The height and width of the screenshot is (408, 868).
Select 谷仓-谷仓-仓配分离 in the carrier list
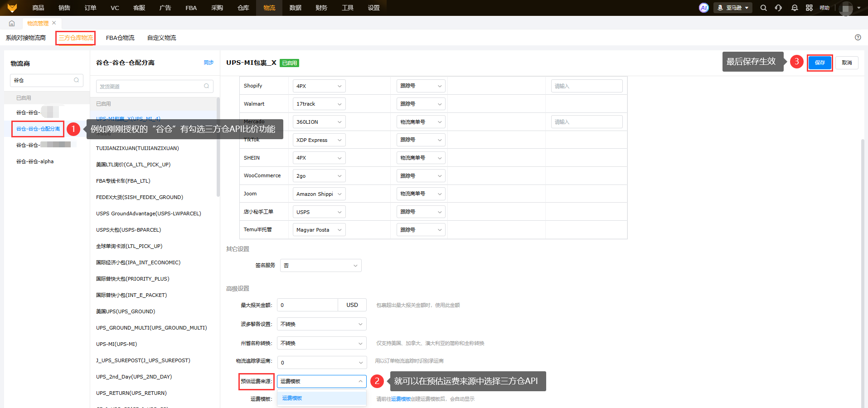[38, 129]
